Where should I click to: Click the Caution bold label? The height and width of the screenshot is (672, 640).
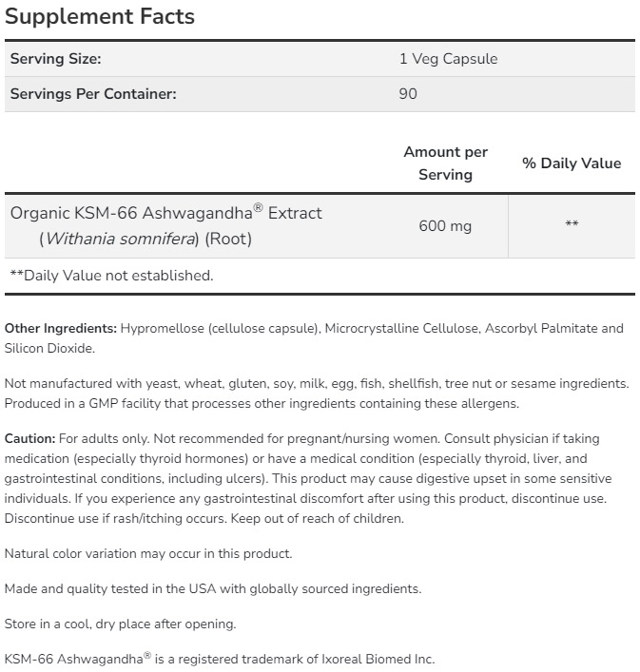click(x=29, y=439)
